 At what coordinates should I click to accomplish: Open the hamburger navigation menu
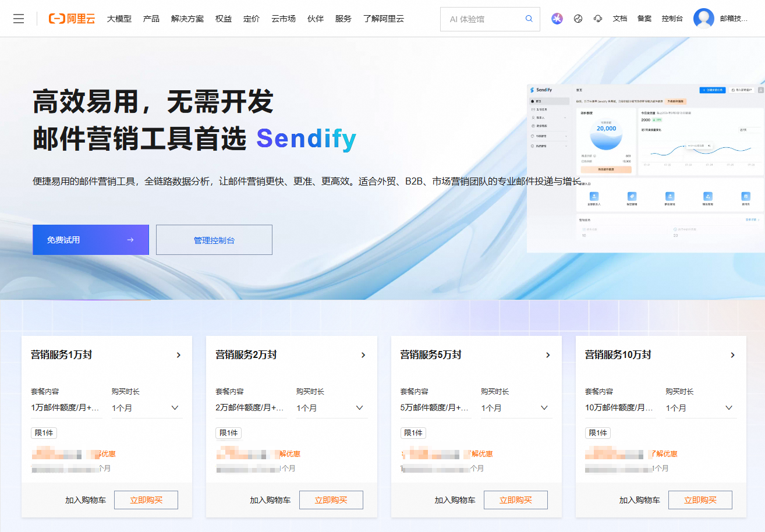19,19
